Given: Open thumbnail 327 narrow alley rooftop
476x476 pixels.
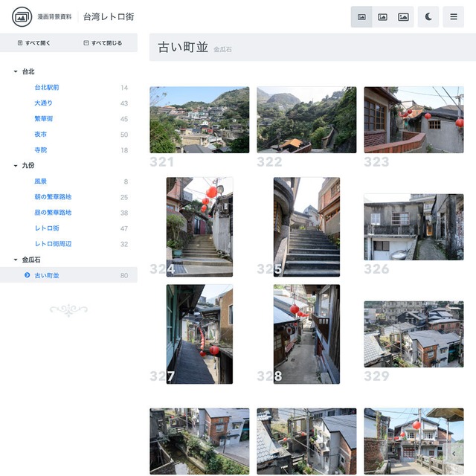Looking at the screenshot, I should (199, 334).
